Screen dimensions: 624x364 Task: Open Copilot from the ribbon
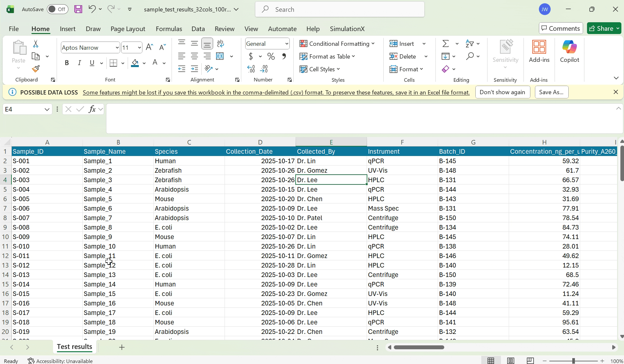(x=569, y=51)
